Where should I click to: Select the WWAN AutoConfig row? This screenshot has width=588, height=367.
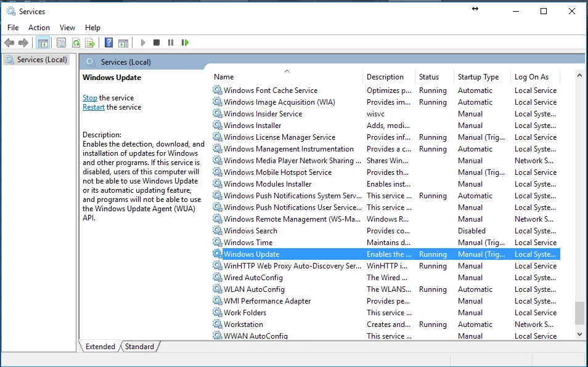(386, 336)
